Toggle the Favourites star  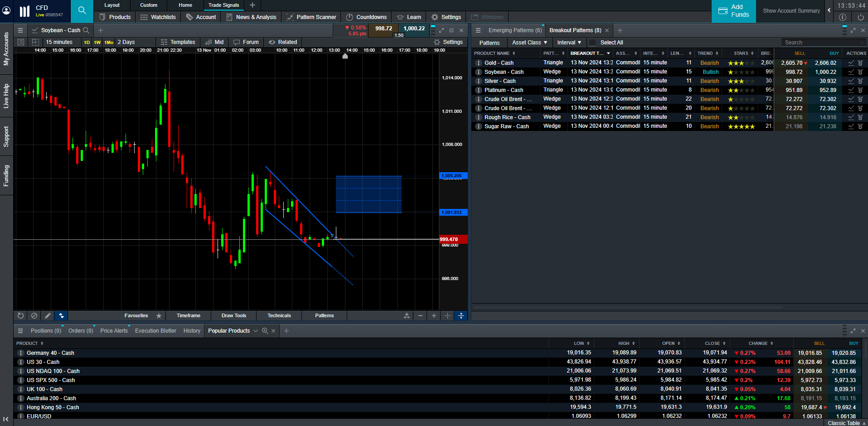click(159, 315)
